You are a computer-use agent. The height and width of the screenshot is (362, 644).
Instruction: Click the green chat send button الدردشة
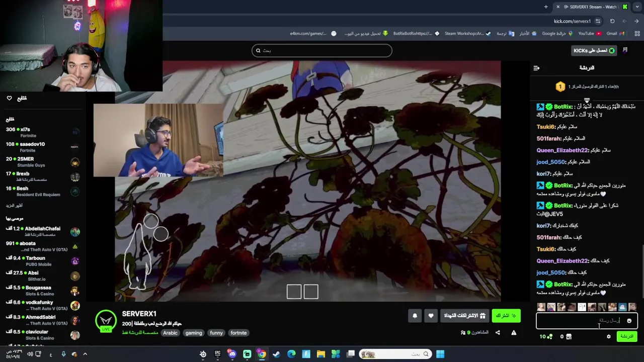coord(627,336)
